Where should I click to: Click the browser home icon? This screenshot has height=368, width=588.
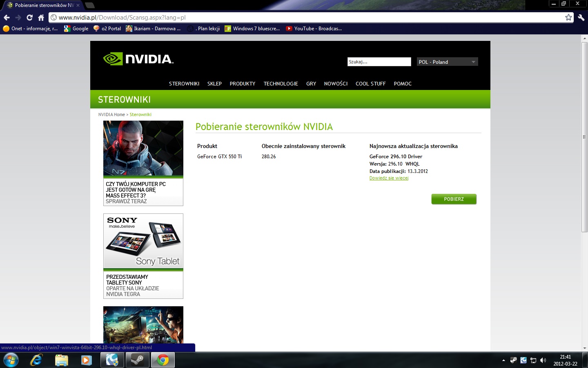[41, 18]
